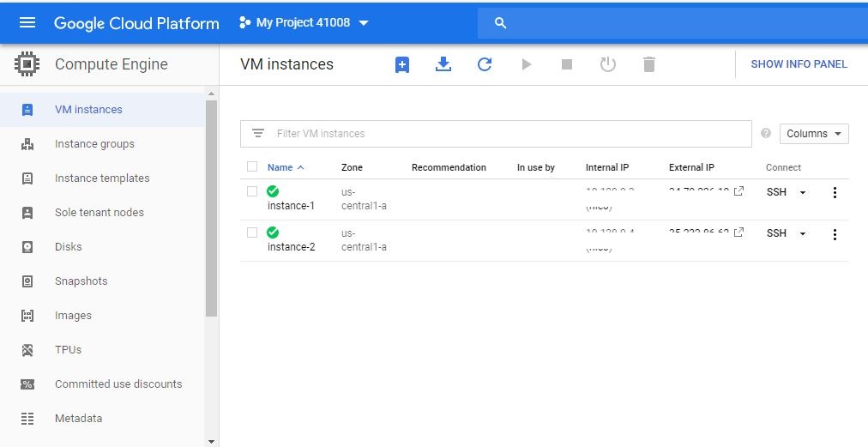The image size is (868, 447).
Task: Click instance-1 green running status icon
Action: coord(273,191)
